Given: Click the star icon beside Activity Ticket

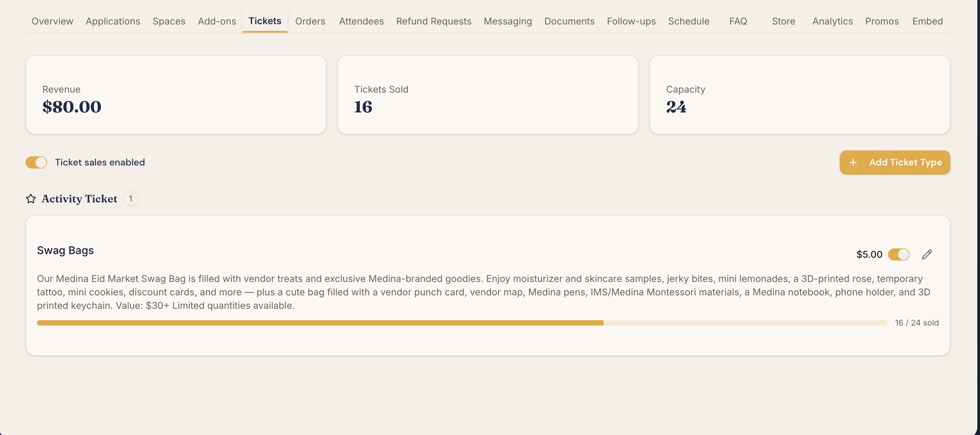Looking at the screenshot, I should [31, 199].
